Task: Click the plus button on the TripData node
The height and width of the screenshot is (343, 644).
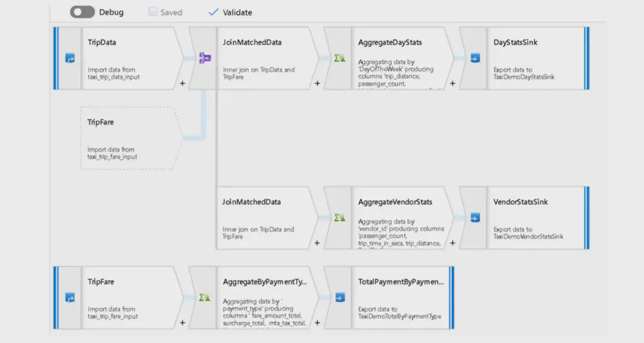Action: pos(182,84)
